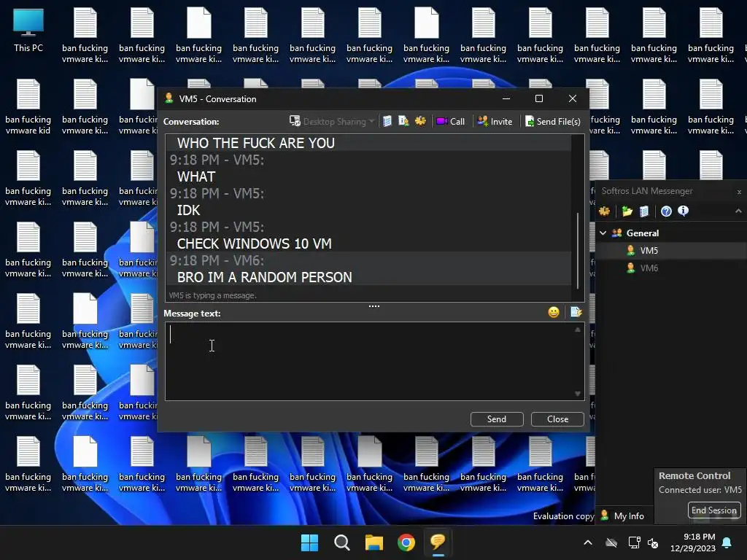Viewport: 747px width, 560px height.
Task: Select user VM6 in the contact list
Action: (x=671, y=268)
